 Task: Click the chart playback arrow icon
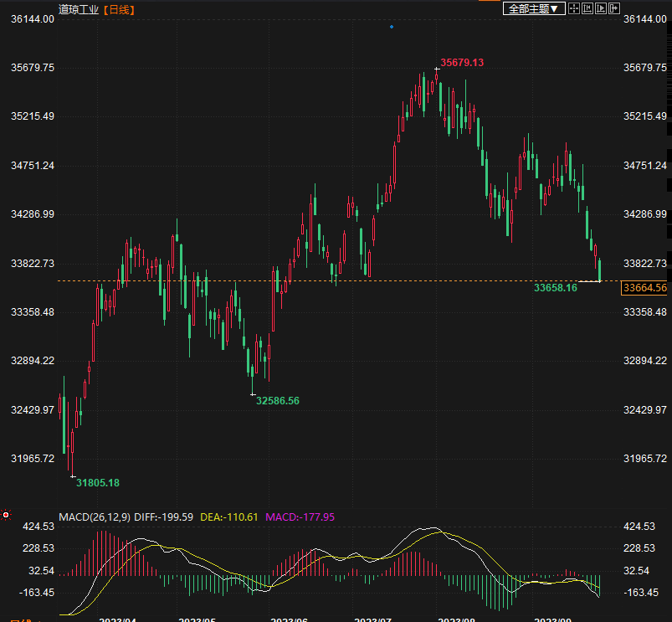600,8
